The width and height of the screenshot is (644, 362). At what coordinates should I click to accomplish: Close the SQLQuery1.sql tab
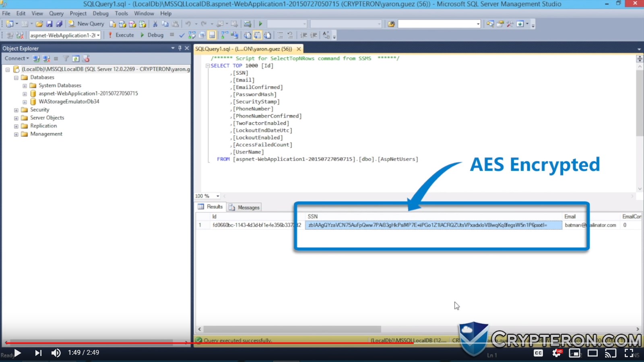(299, 49)
